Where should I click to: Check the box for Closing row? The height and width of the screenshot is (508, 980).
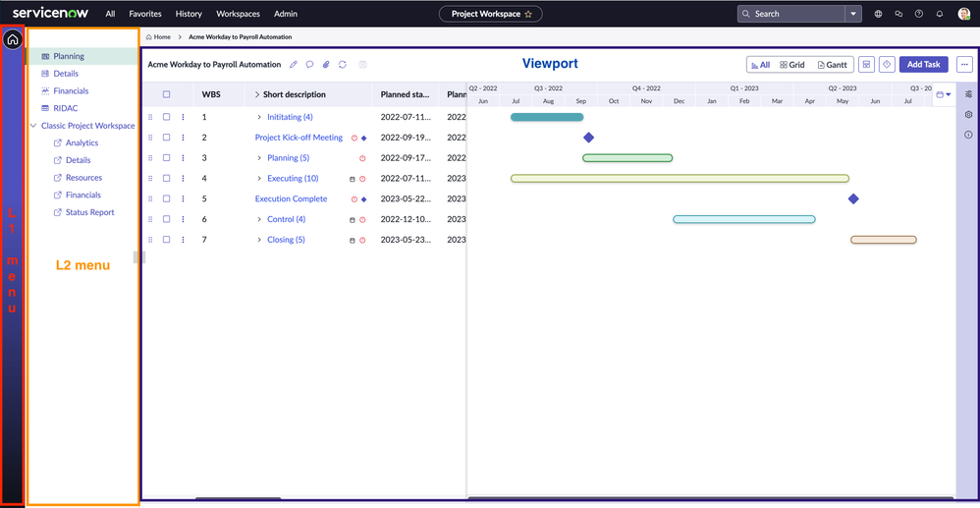click(x=166, y=240)
